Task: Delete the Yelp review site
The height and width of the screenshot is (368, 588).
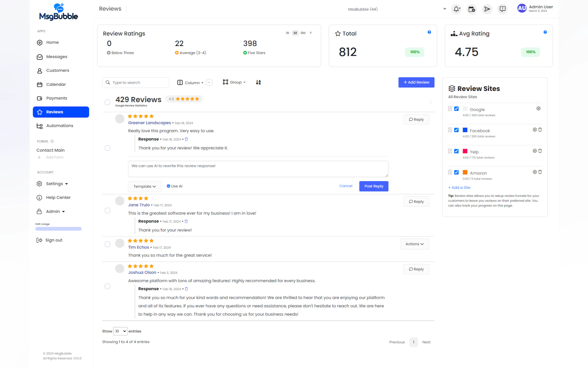Action: pos(540,151)
